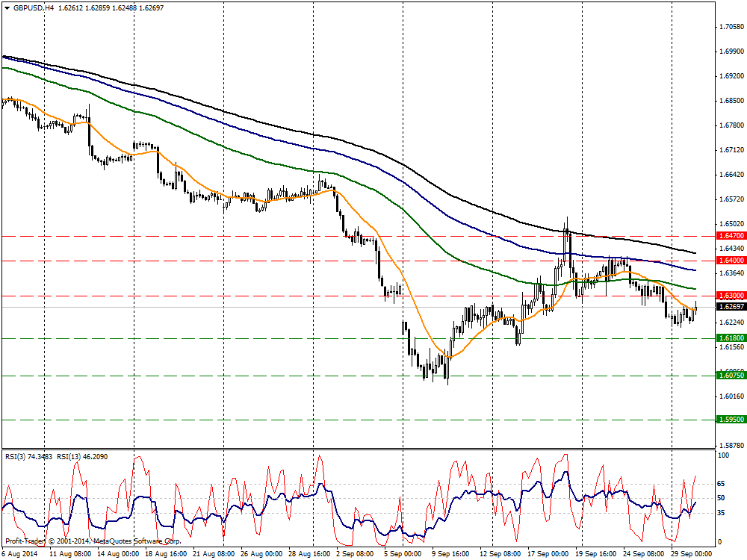747x560 pixels.
Task: Click the 11 Aug 08:00 time axis label
Action: [x=70, y=554]
